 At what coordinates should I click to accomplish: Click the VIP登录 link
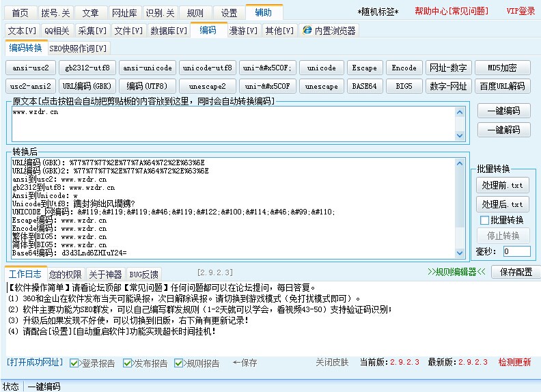[521, 11]
